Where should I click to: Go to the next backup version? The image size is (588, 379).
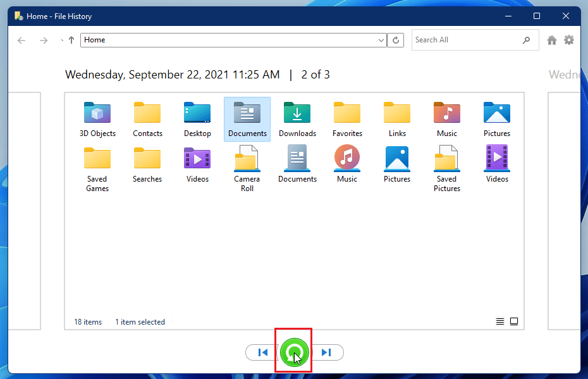pos(326,352)
